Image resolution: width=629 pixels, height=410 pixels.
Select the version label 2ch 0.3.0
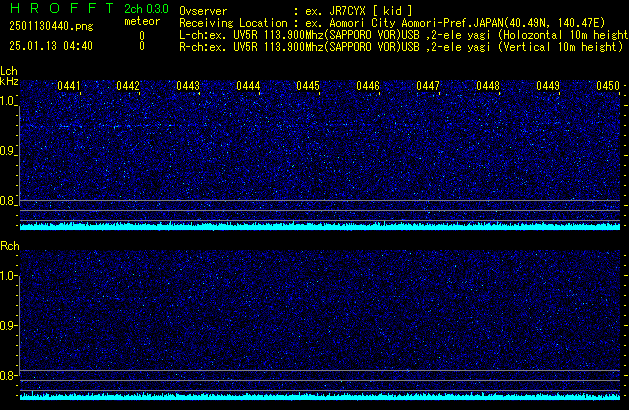(146, 9)
